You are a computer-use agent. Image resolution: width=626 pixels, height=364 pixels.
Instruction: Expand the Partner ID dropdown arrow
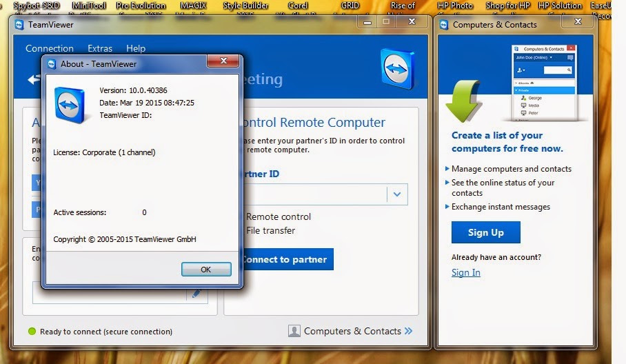(x=397, y=194)
